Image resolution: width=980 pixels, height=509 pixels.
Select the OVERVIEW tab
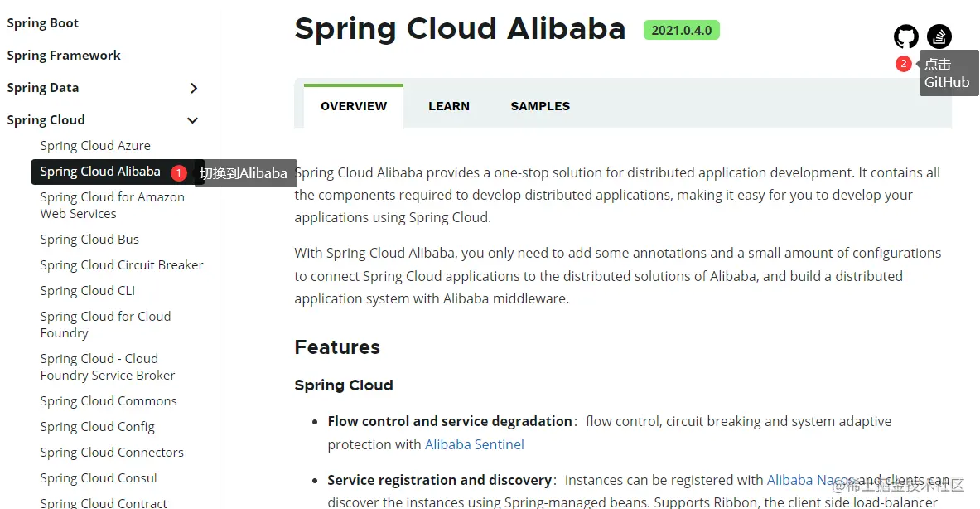[354, 106]
